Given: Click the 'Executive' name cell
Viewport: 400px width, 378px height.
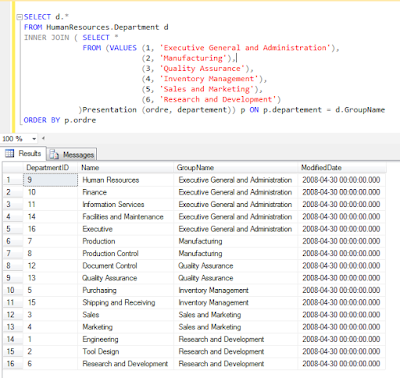Looking at the screenshot, I should [126, 229].
